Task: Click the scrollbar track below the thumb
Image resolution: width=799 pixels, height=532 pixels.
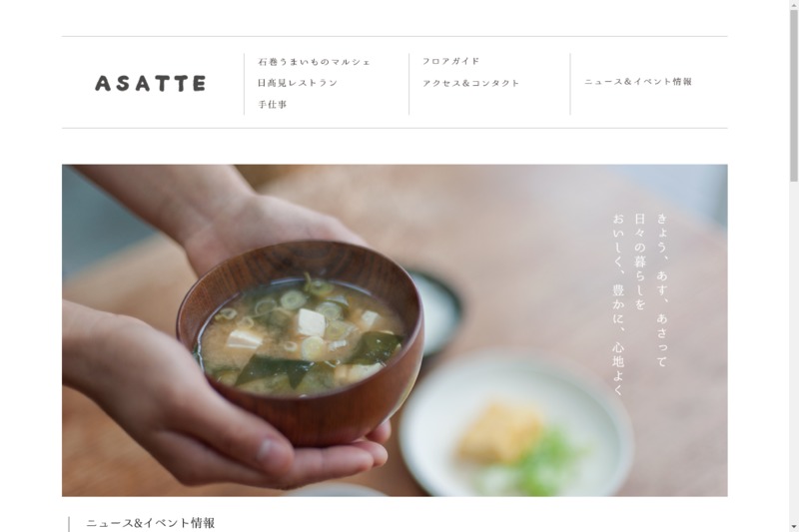Action: (x=794, y=351)
